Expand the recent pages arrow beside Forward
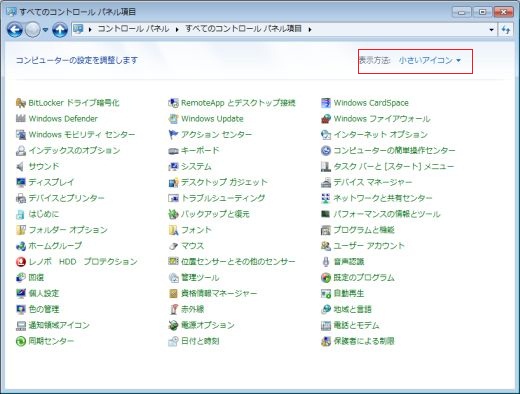Screen dimensions: 520x394 46,30
